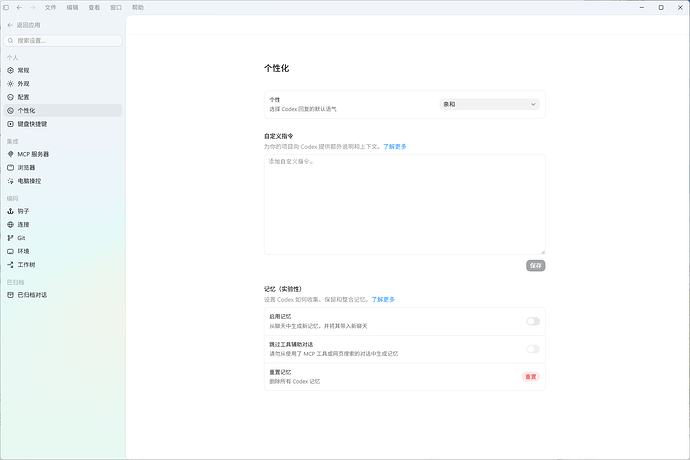This screenshot has width=690, height=460.
Task: Open the 已归档对话 archive icon
Action: pyautogui.click(x=11, y=295)
